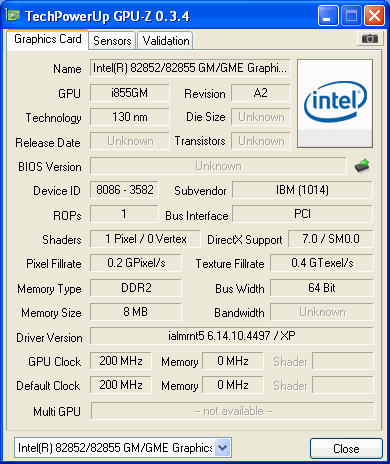Click the Pixel Fillrate value 0.2 GPixel/s
The width and height of the screenshot is (390, 464).
pos(136,263)
